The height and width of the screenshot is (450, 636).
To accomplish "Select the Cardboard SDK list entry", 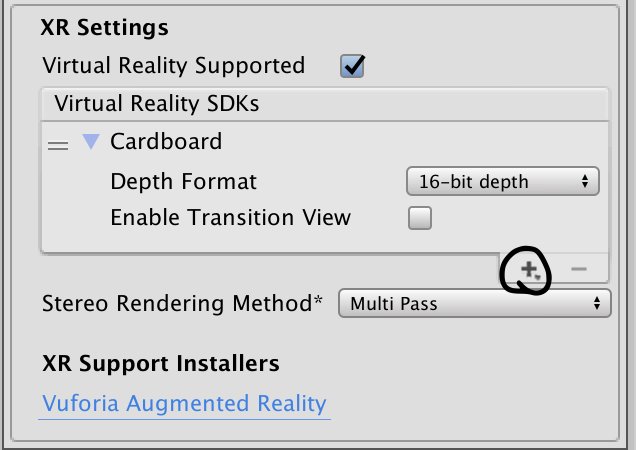I will [x=166, y=142].
